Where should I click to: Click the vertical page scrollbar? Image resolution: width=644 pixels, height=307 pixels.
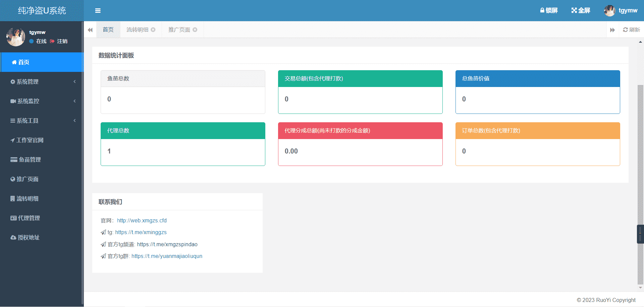[x=640, y=168]
